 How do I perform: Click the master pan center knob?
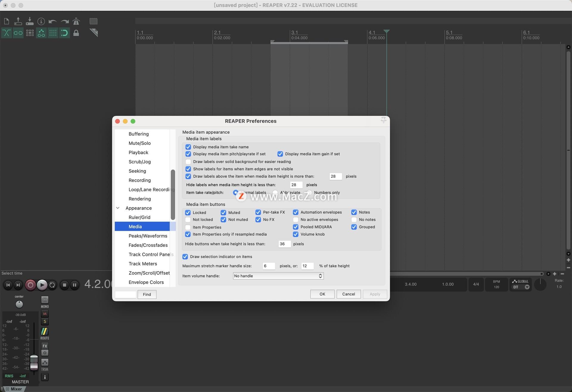(19, 304)
